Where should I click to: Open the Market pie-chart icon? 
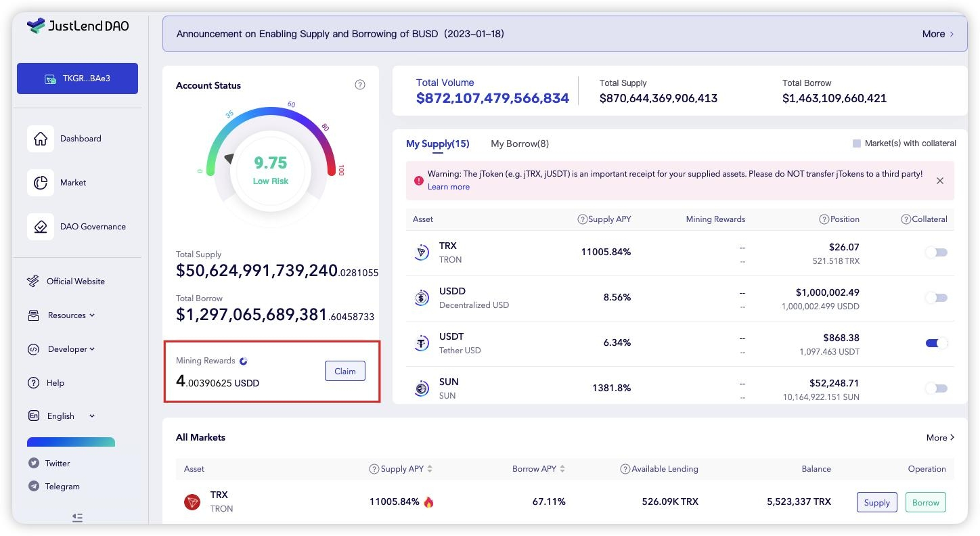click(x=41, y=183)
